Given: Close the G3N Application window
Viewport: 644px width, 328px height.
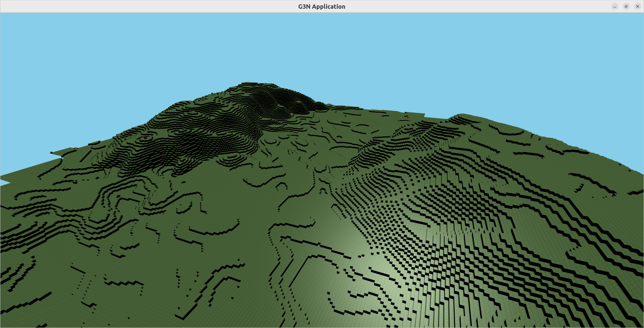Looking at the screenshot, I should tap(637, 7).
